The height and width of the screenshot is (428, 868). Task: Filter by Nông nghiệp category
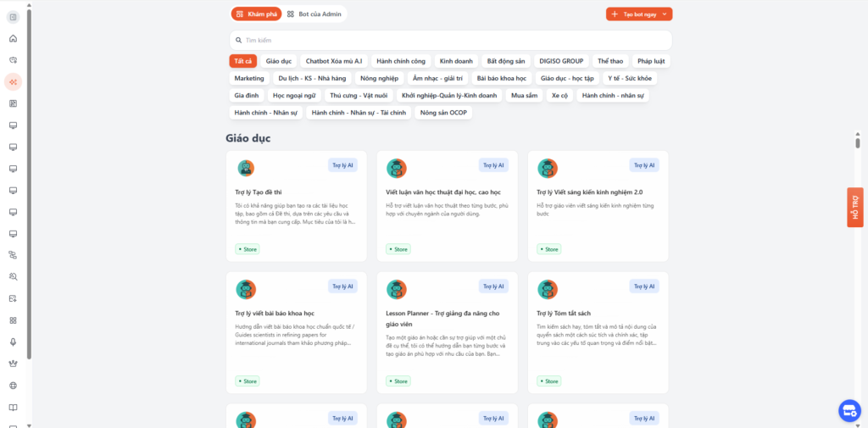pos(379,78)
